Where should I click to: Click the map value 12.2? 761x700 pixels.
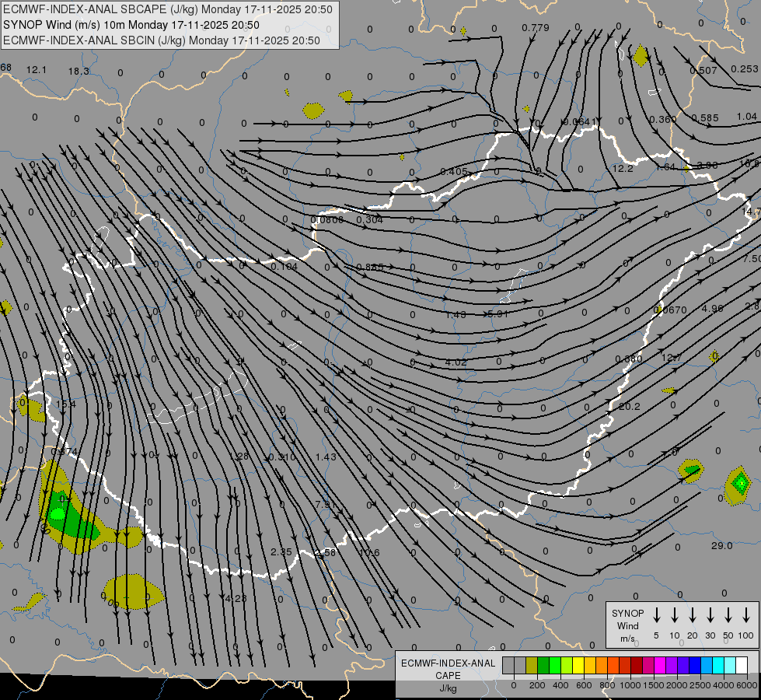click(x=623, y=169)
